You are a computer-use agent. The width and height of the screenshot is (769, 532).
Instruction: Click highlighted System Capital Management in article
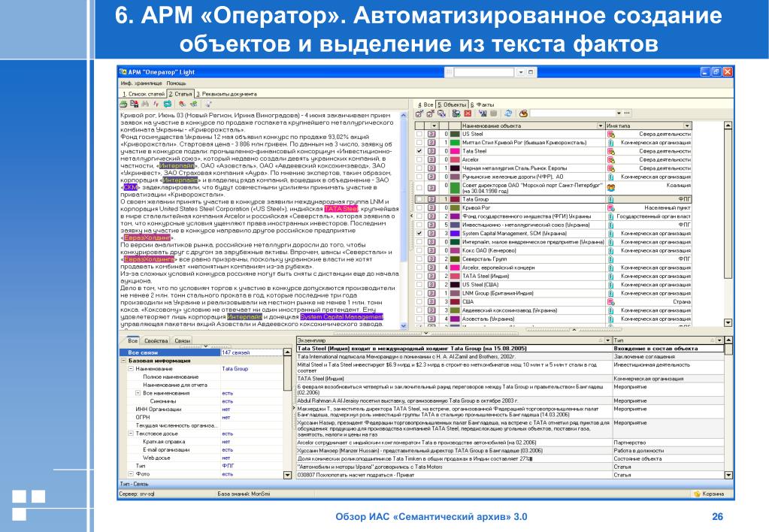pyautogui.click(x=342, y=317)
